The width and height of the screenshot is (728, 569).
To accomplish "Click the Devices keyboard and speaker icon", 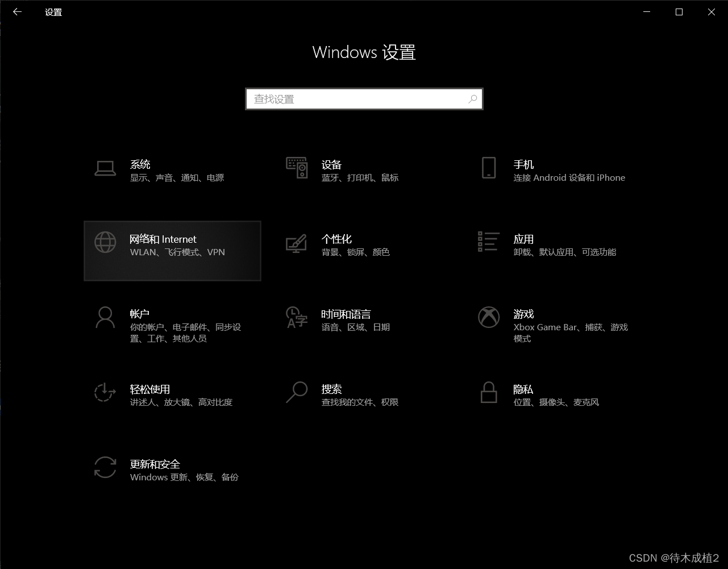I will (x=297, y=168).
